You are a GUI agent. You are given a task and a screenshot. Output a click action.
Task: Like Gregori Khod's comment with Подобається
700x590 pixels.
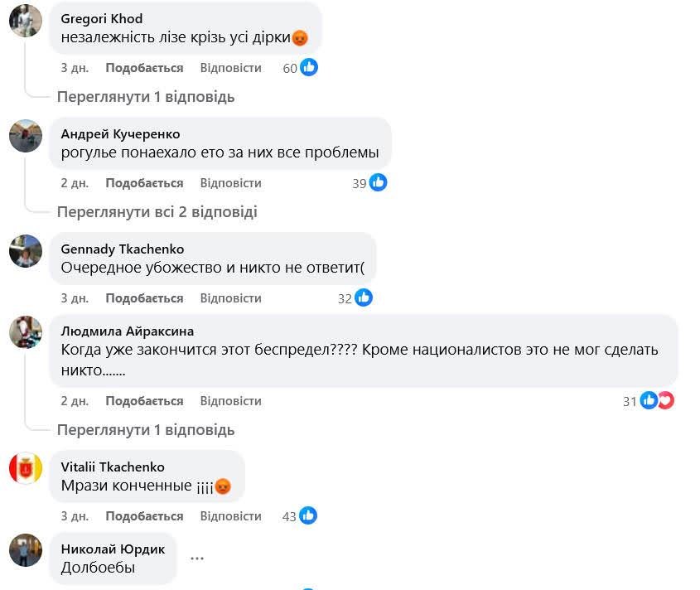tap(144, 68)
